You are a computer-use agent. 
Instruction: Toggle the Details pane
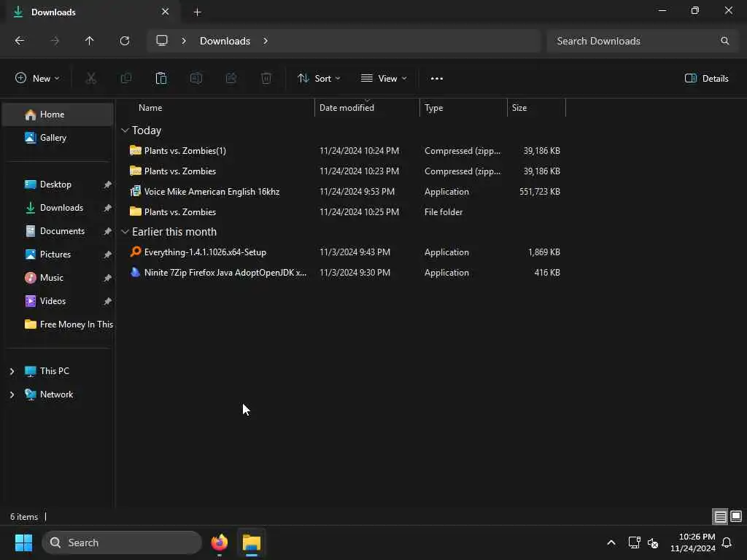(x=706, y=78)
